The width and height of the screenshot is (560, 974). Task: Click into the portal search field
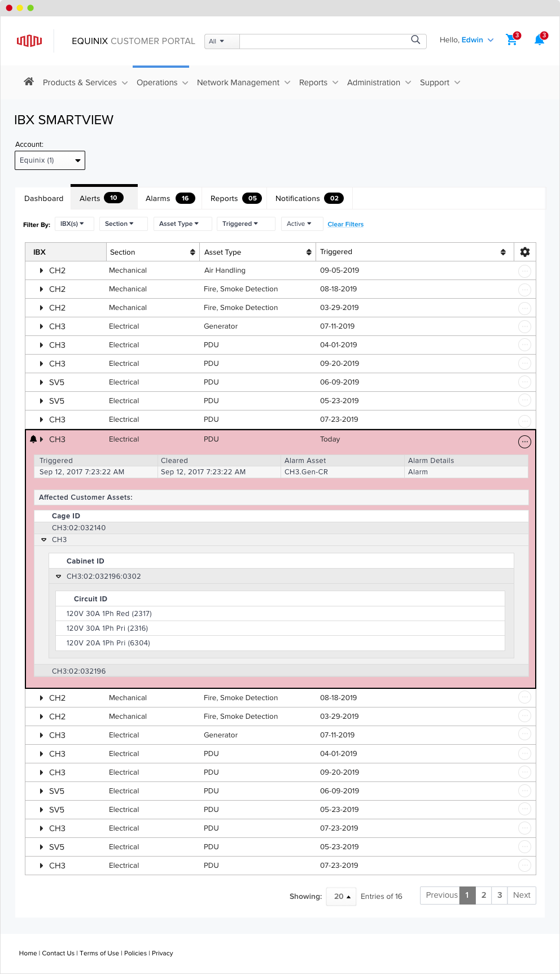pyautogui.click(x=325, y=41)
